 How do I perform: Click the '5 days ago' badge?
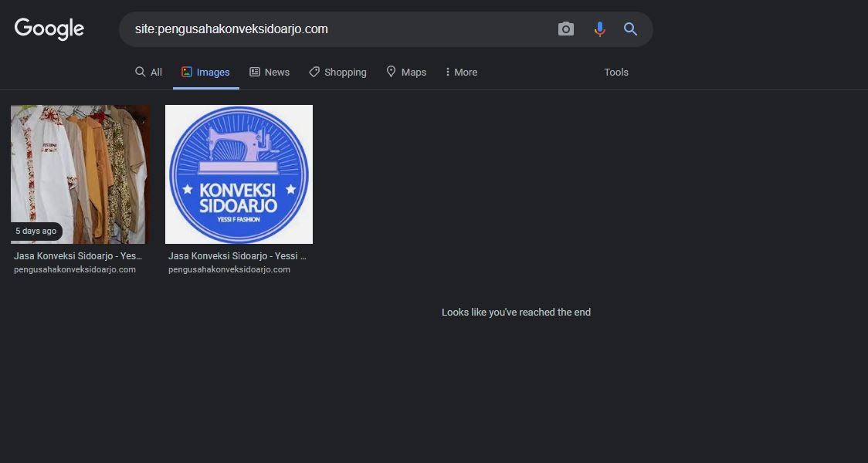click(36, 231)
